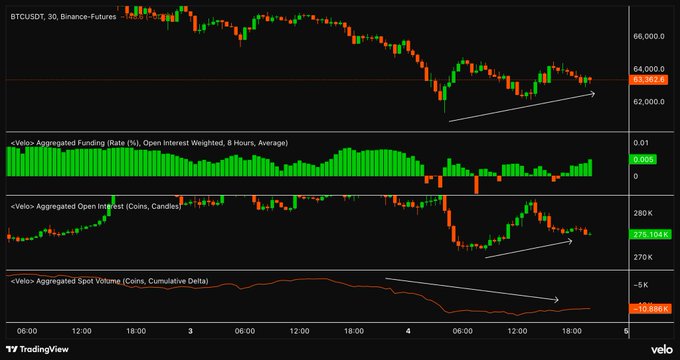This screenshot has width=680, height=360.
Task: Click the Aggregated Spot Volume indicator title
Action: pyautogui.click(x=109, y=281)
